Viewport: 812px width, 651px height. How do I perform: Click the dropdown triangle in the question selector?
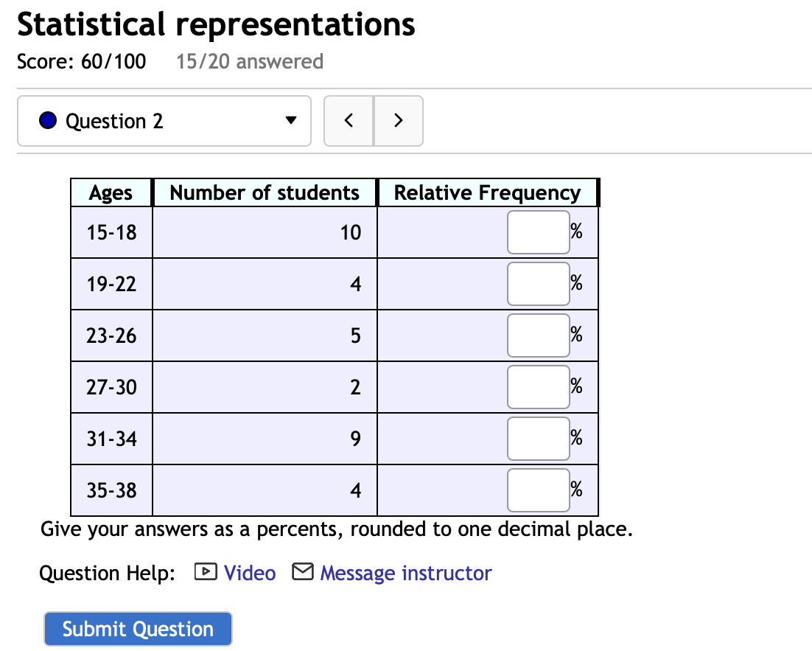(x=290, y=120)
